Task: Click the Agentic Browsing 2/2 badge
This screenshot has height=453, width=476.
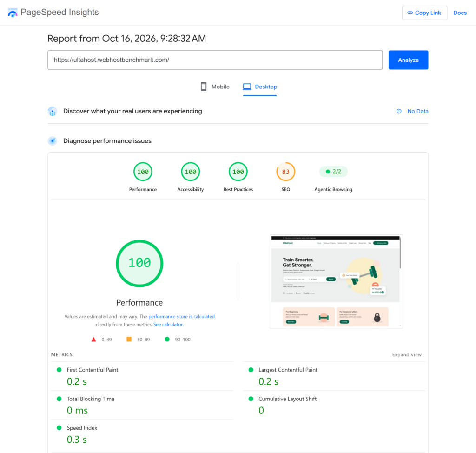Action: pos(333,172)
